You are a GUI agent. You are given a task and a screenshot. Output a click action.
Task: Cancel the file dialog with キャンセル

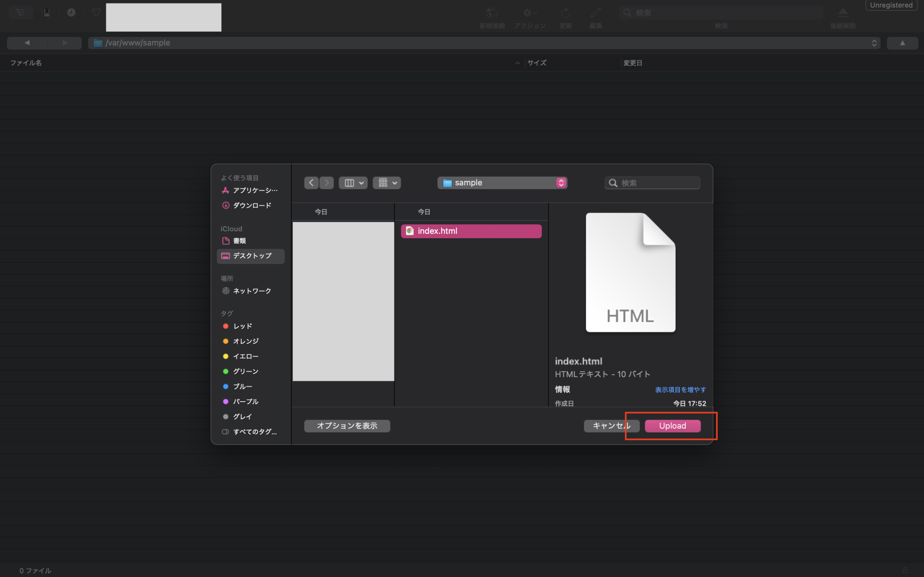[611, 426]
